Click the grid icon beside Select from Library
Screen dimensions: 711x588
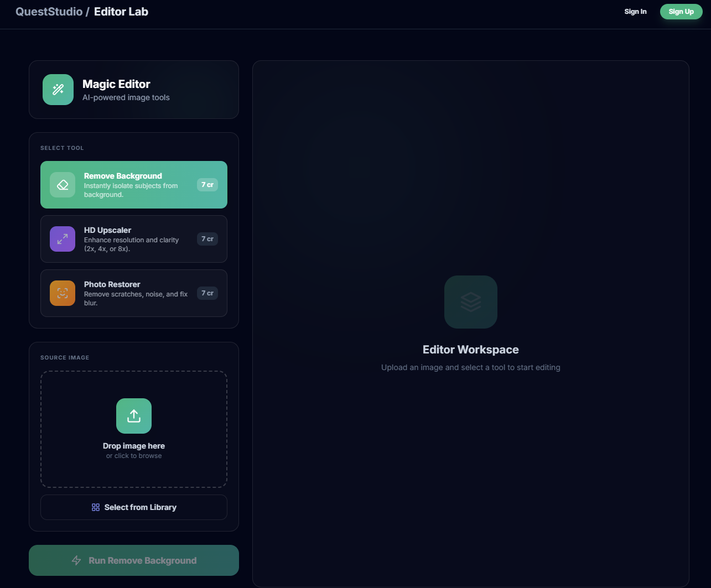96,507
